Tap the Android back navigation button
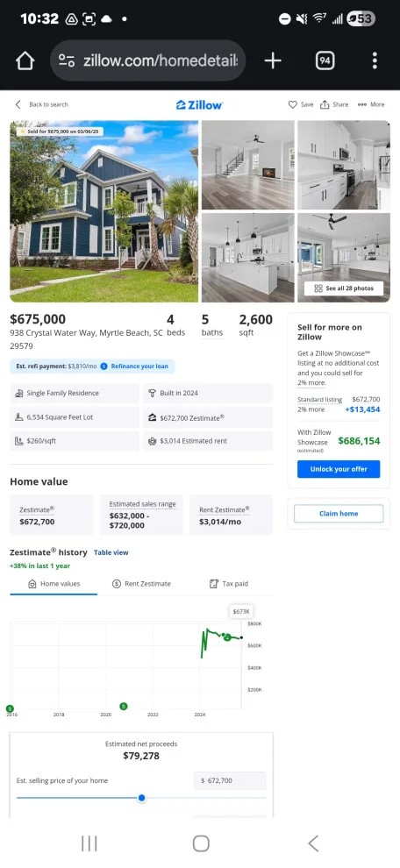The width and height of the screenshot is (400, 868). click(313, 843)
